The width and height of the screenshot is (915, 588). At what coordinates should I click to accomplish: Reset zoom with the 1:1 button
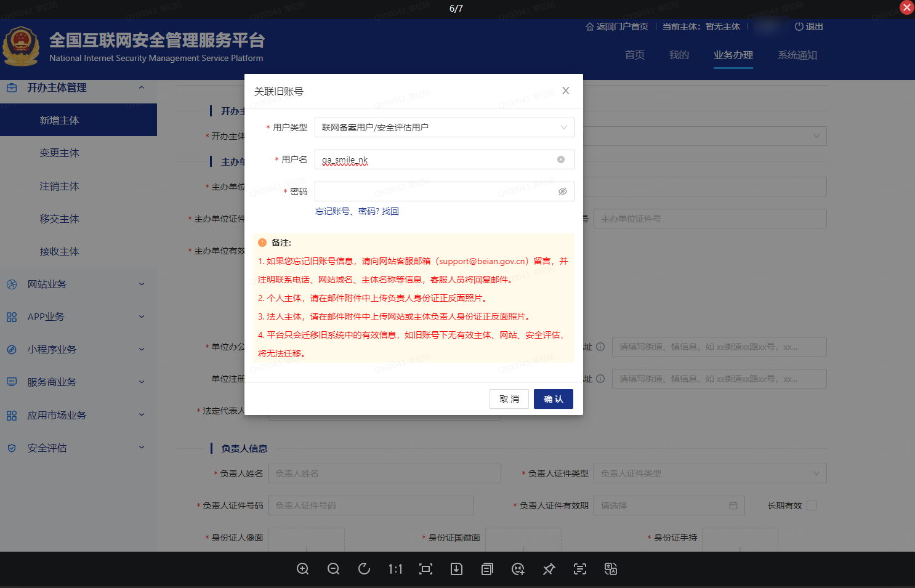tap(395, 569)
